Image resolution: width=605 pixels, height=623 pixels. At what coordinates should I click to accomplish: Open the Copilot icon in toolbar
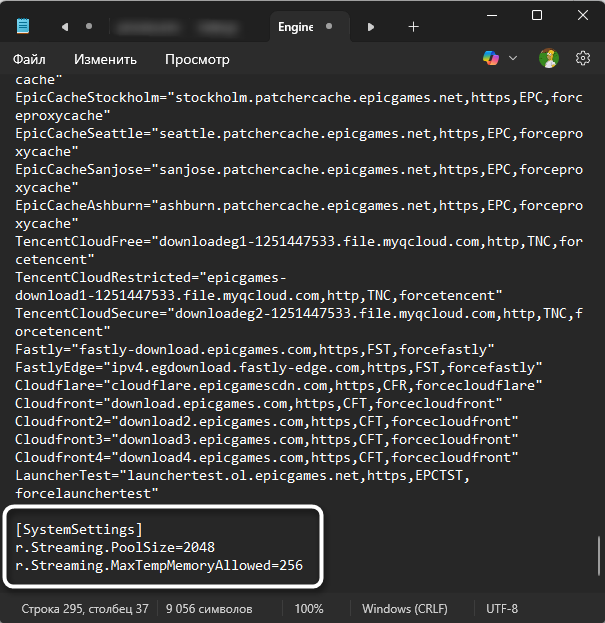coord(491,59)
